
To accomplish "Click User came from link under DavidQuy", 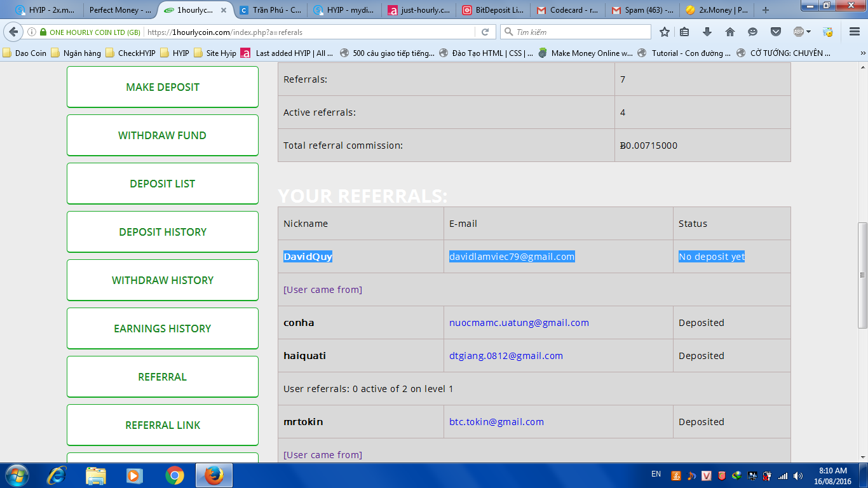I will [323, 290].
